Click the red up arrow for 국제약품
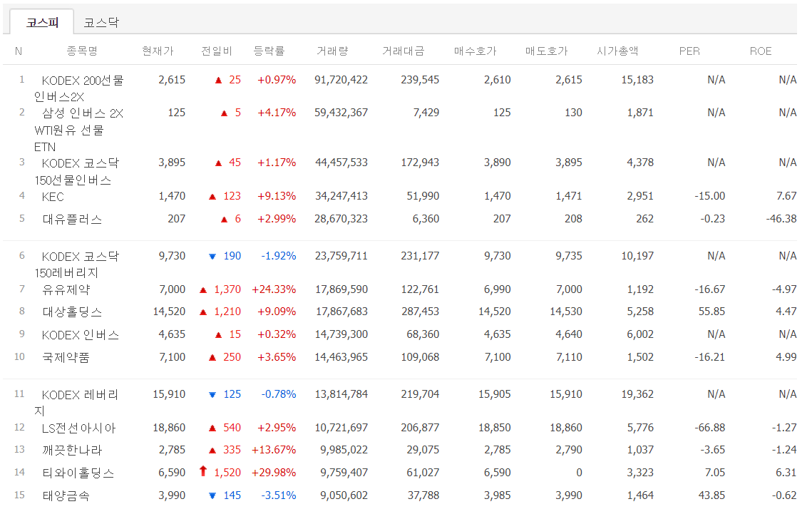Image resolution: width=812 pixels, height=514 pixels. click(212, 358)
